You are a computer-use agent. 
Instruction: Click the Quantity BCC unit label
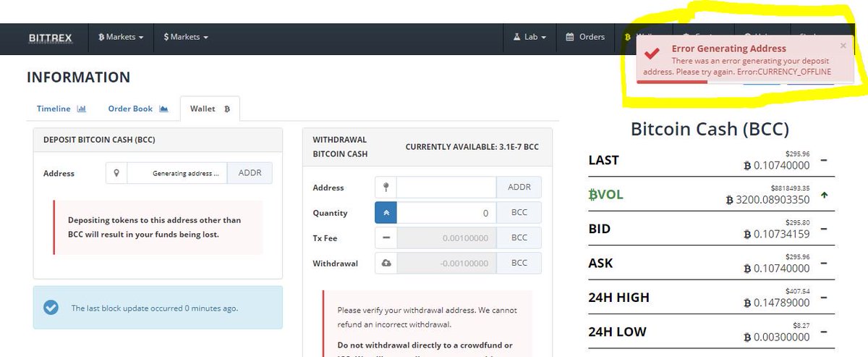pos(519,213)
